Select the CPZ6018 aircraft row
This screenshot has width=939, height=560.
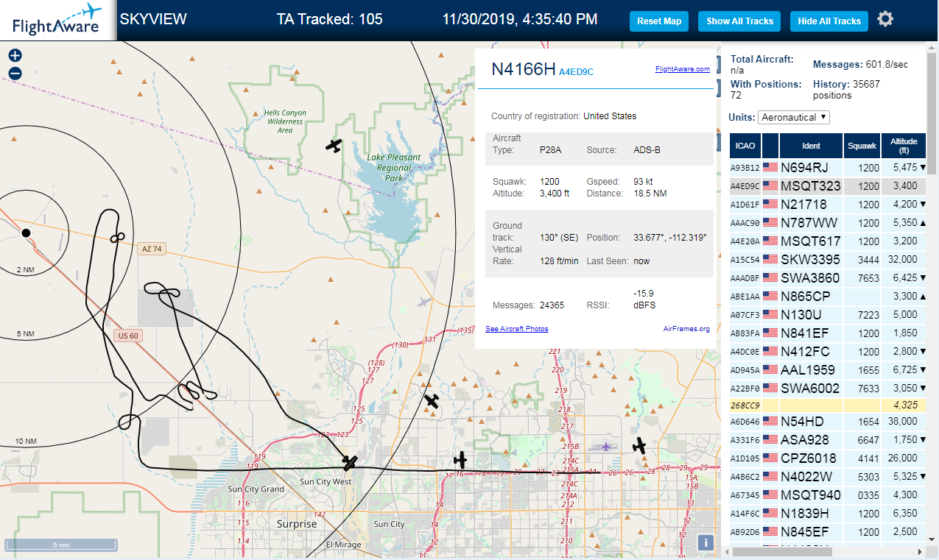point(828,458)
